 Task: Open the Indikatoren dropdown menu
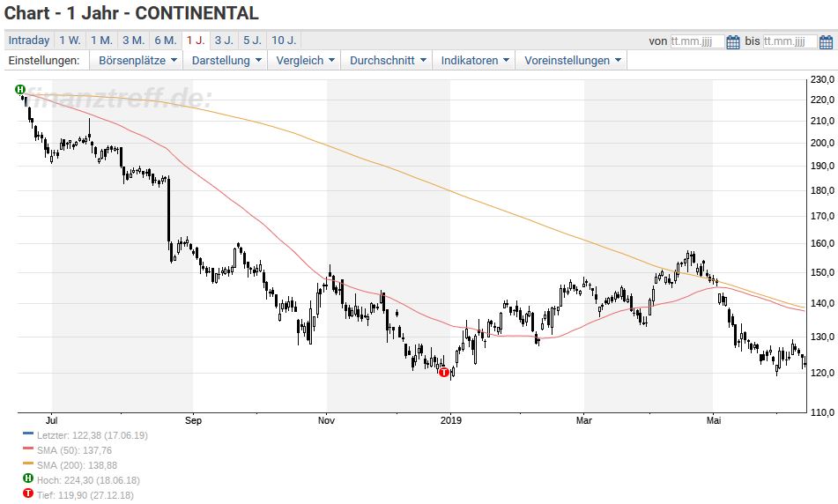click(475, 61)
